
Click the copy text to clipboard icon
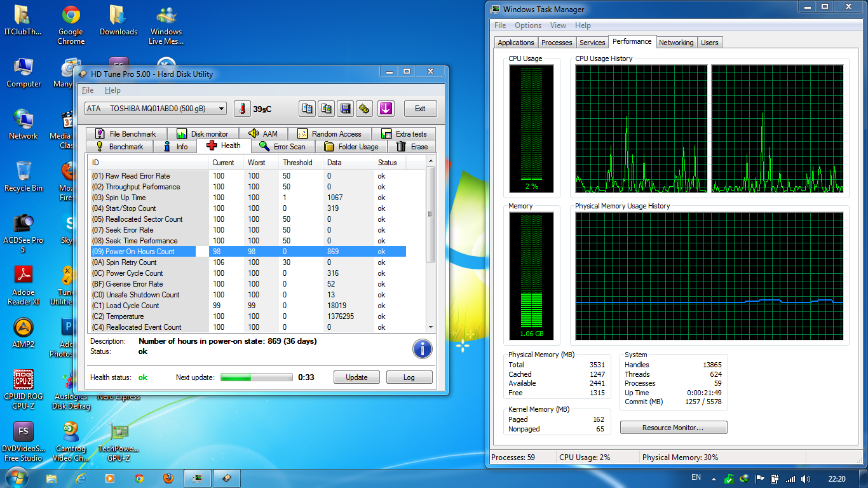click(308, 109)
